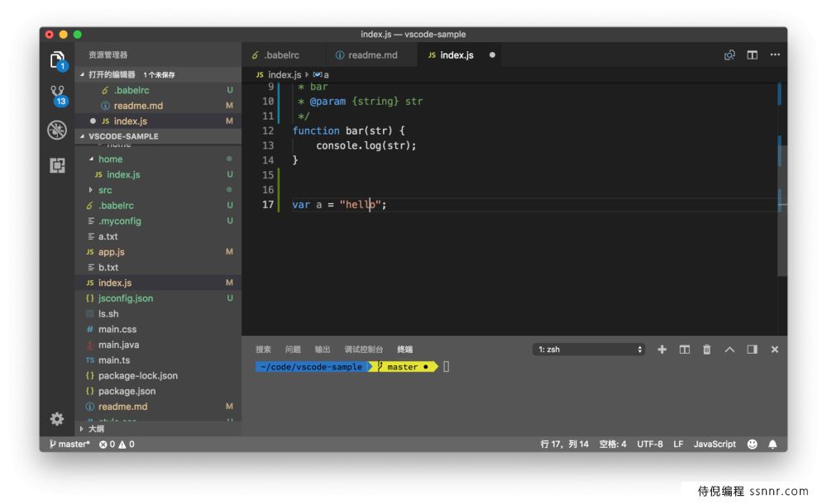Screen dimensions: 827x504
Task: Click line number 12 in the gutter
Action: pyautogui.click(x=268, y=131)
